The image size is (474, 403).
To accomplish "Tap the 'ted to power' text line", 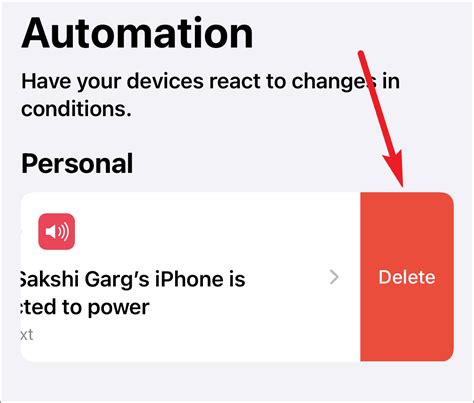I will point(85,307).
